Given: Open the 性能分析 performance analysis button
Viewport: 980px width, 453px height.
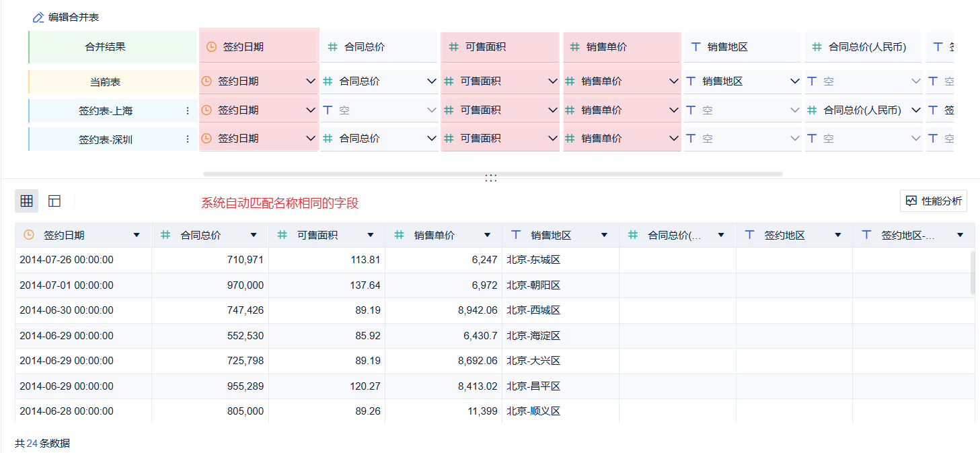Looking at the screenshot, I should click(x=934, y=201).
